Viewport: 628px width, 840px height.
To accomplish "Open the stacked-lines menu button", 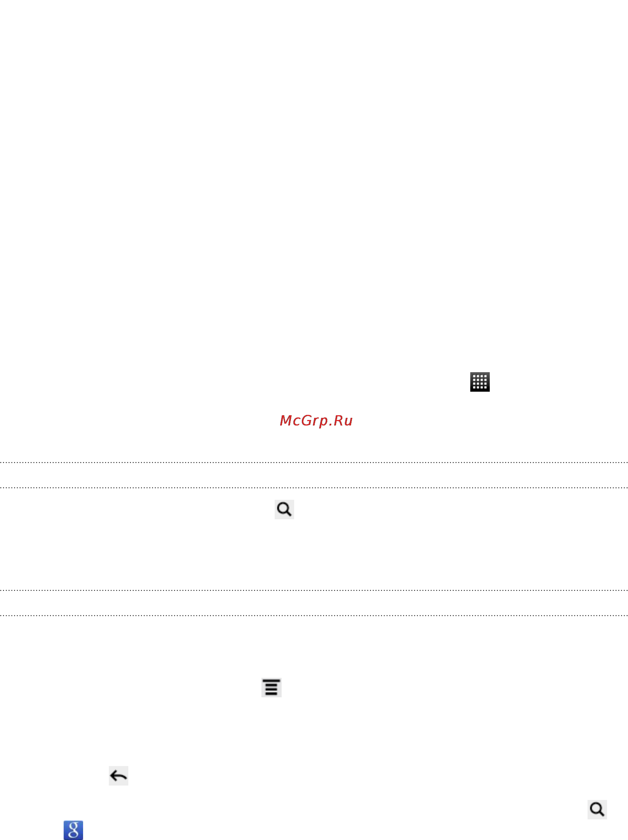I will [x=271, y=687].
